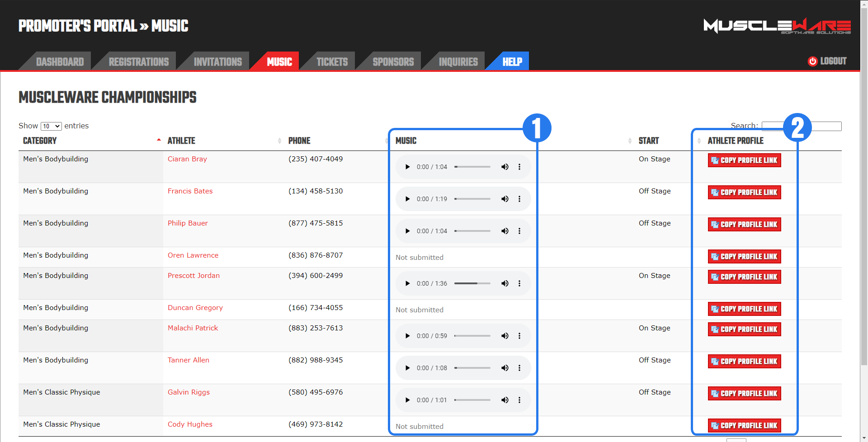This screenshot has width=868, height=442.
Task: Mute Malachi Patrick's audio player
Action: (505, 336)
